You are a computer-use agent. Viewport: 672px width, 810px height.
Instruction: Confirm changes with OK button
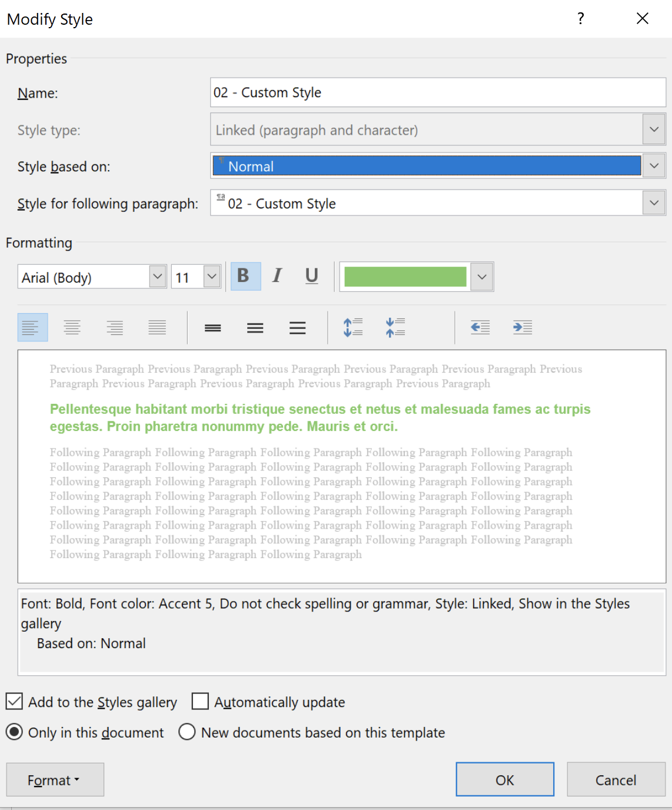504,780
